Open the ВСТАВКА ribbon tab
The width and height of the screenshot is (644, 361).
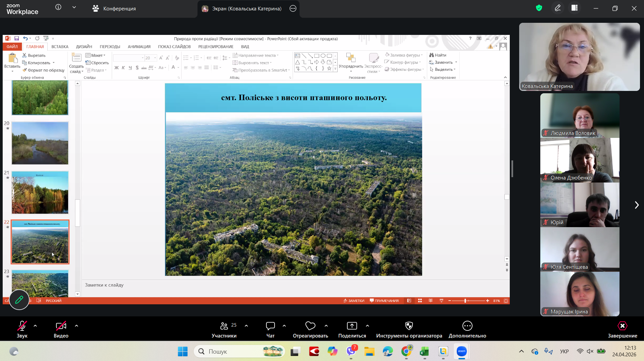pyautogui.click(x=60, y=47)
